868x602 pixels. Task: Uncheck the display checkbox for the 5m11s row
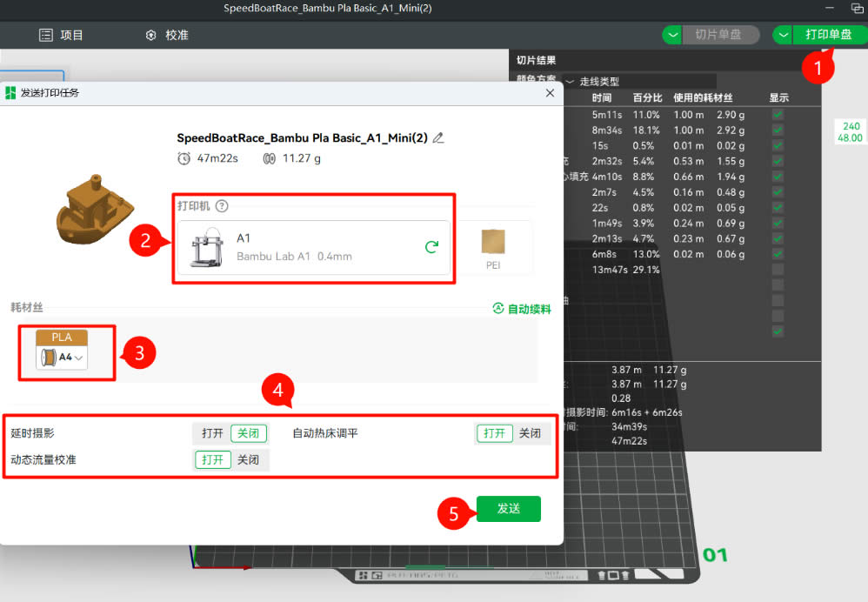point(777,115)
